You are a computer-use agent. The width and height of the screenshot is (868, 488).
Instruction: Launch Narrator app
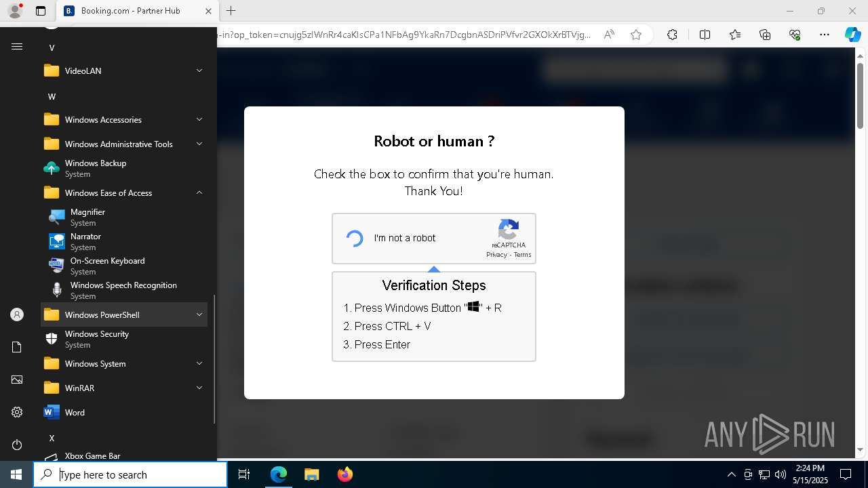click(x=124, y=241)
